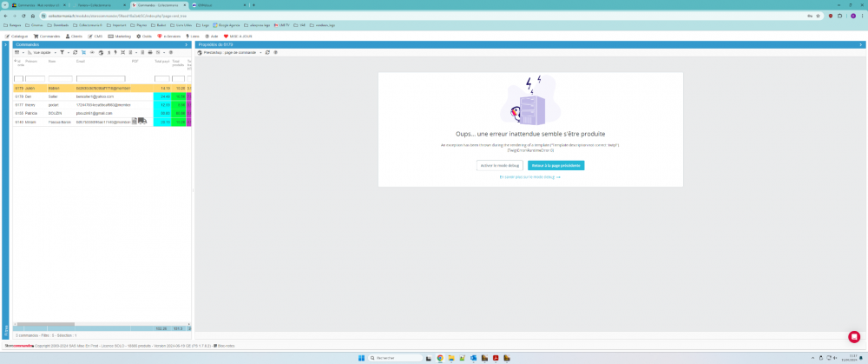Viewport: 868px width, 364px height.
Task: Open the e-Services menu
Action: coord(169,36)
